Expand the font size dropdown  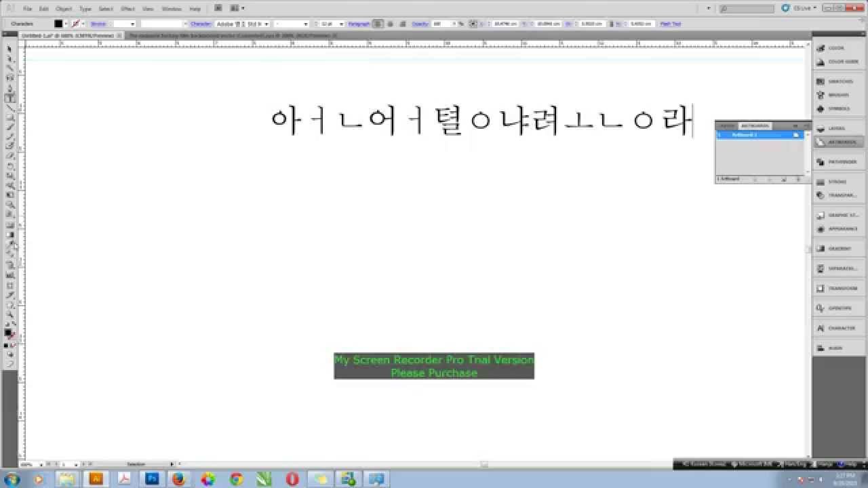tap(341, 24)
